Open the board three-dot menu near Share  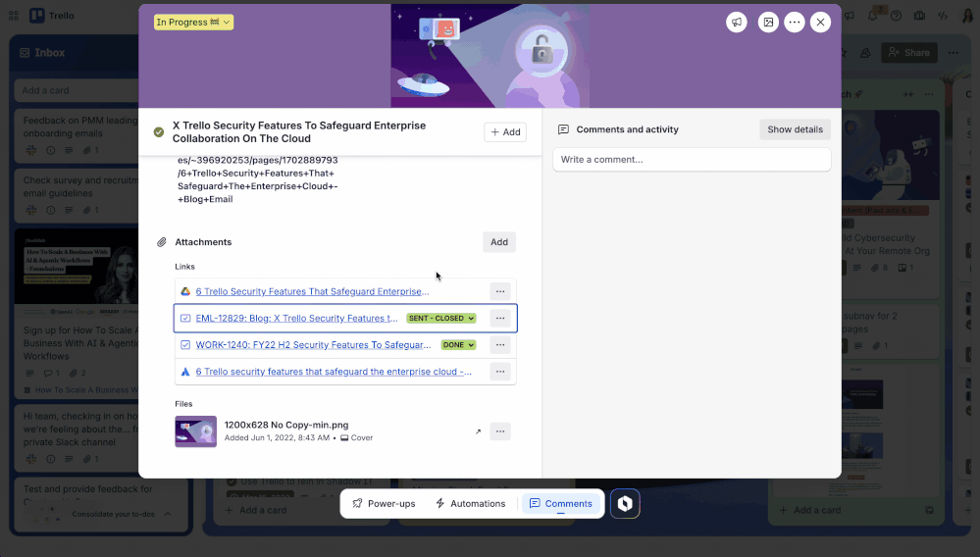click(954, 52)
